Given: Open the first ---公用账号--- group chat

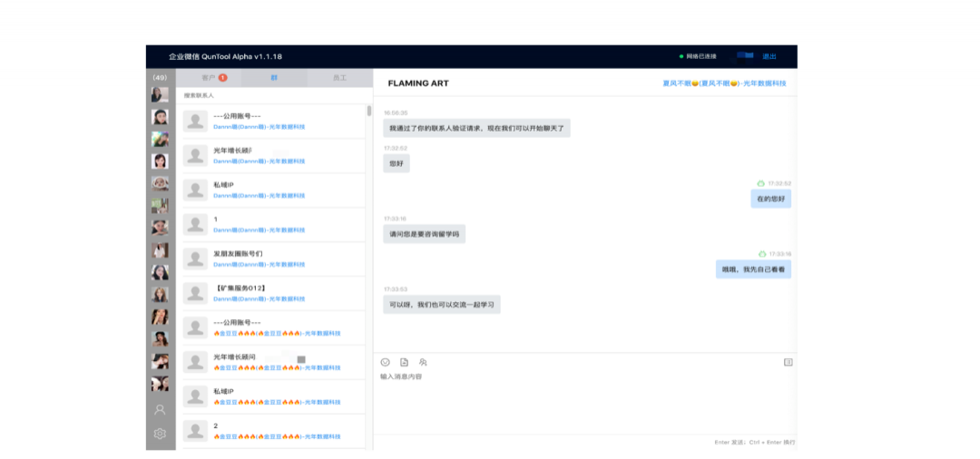Looking at the screenshot, I should (x=272, y=121).
